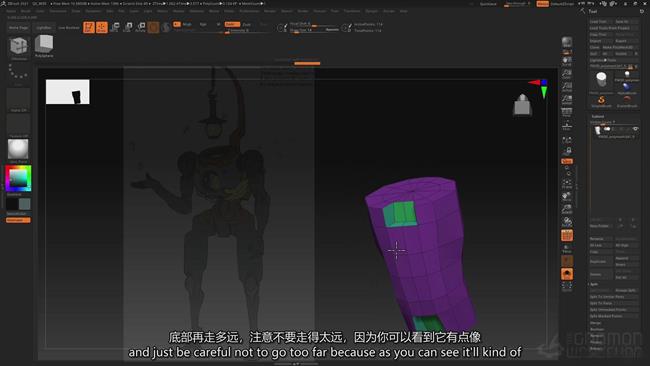Screen dimensions: 650x366
Task: Toggle the Zsub button
Action: click(x=247, y=24)
